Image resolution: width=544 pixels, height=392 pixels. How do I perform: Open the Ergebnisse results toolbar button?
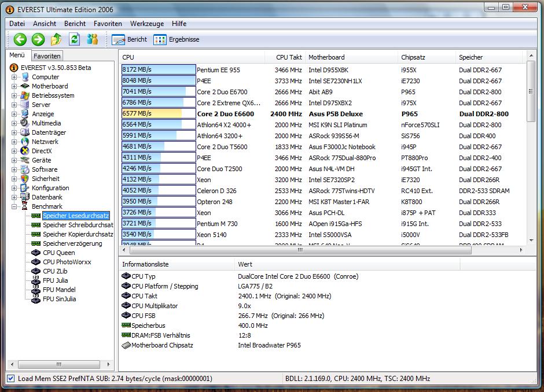pos(177,39)
